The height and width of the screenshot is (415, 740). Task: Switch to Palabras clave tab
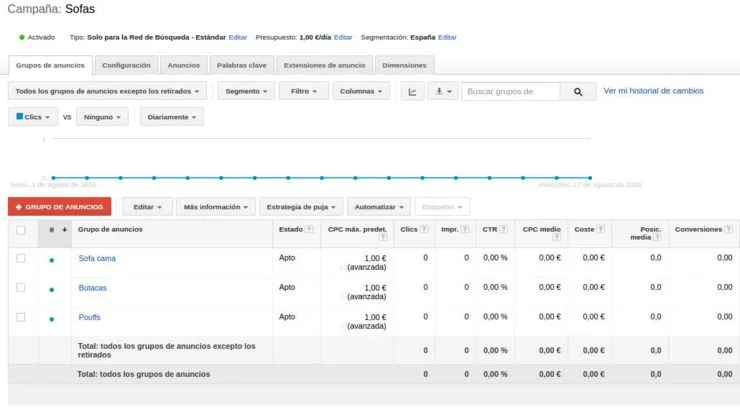(x=242, y=65)
